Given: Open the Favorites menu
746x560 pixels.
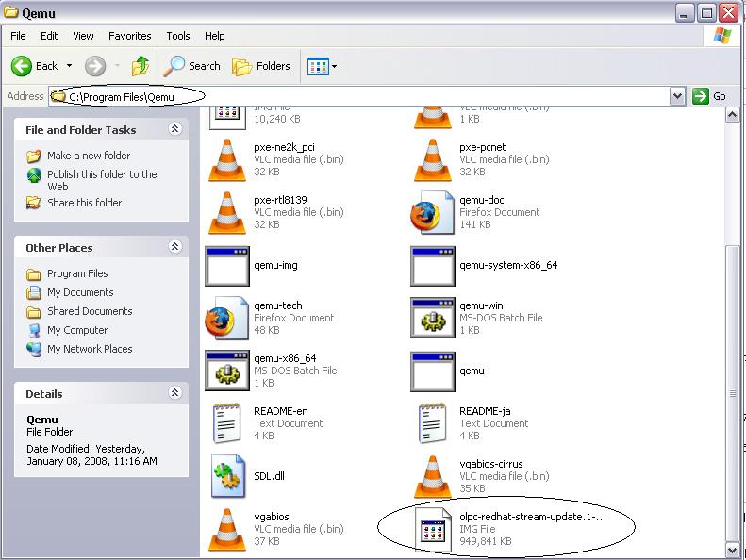Looking at the screenshot, I should point(129,36).
